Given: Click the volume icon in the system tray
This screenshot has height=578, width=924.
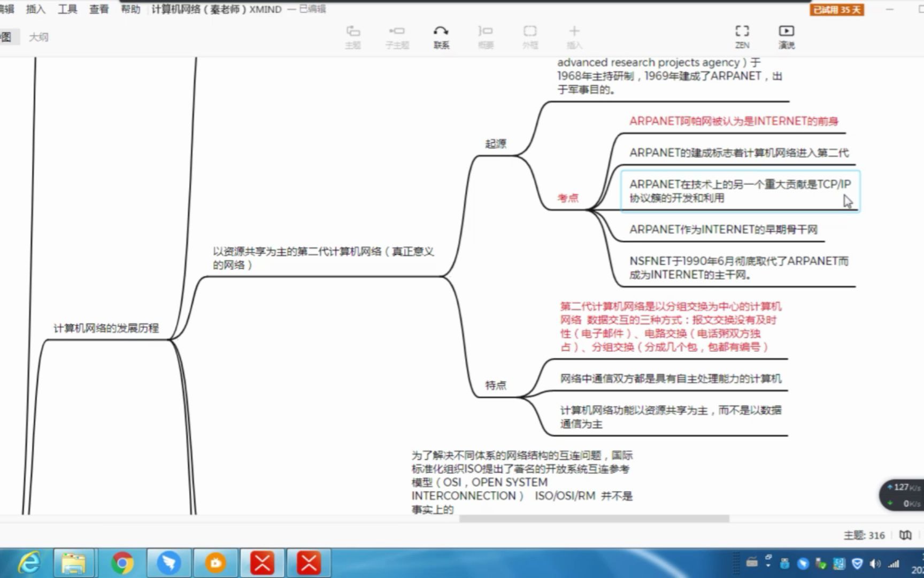Looking at the screenshot, I should 875,564.
